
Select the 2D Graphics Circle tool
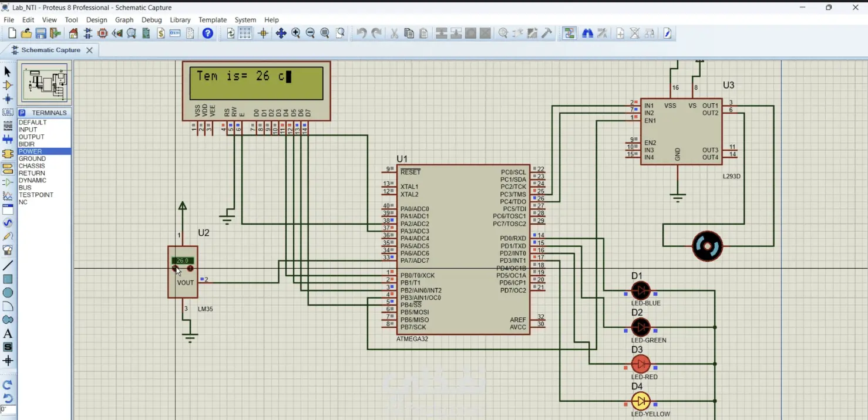pos(8,293)
